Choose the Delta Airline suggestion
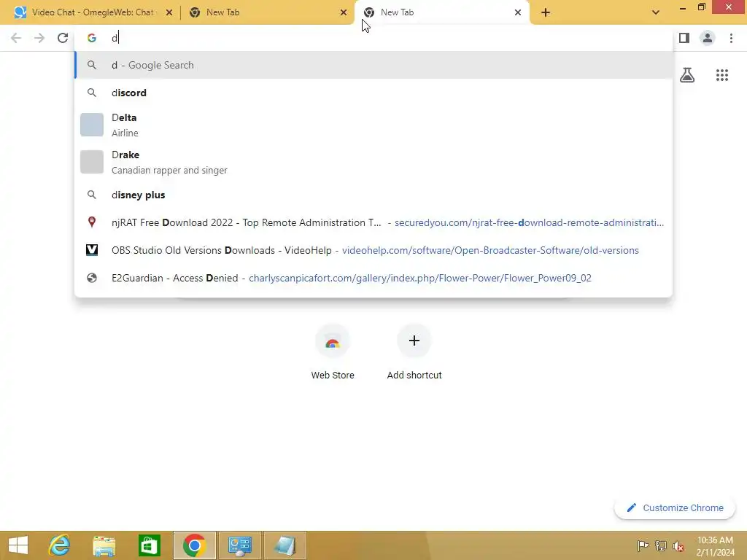The width and height of the screenshot is (747, 560). point(373,125)
